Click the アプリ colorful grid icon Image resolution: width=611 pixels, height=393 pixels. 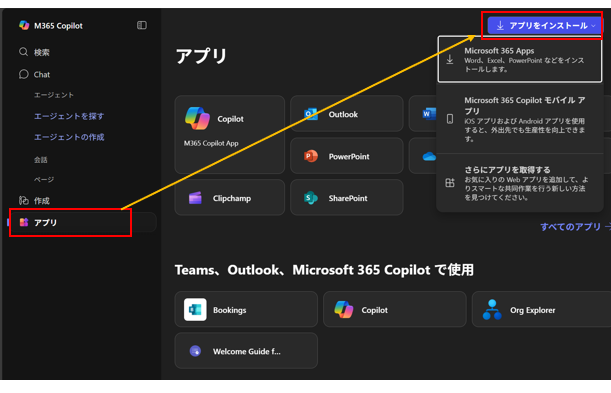click(24, 222)
